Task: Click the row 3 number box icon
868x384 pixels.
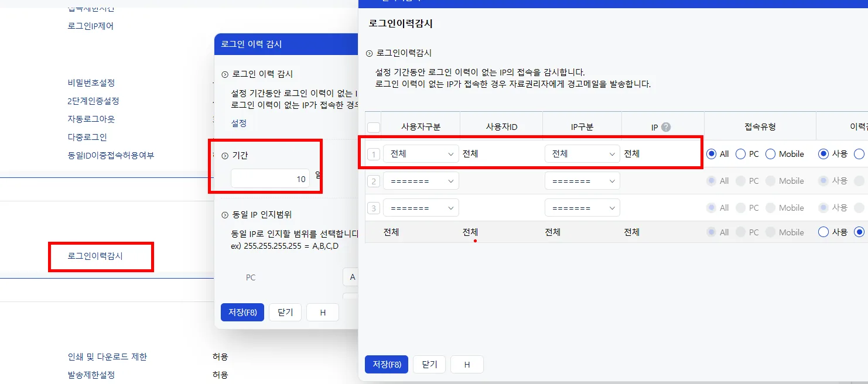Action: click(x=374, y=208)
